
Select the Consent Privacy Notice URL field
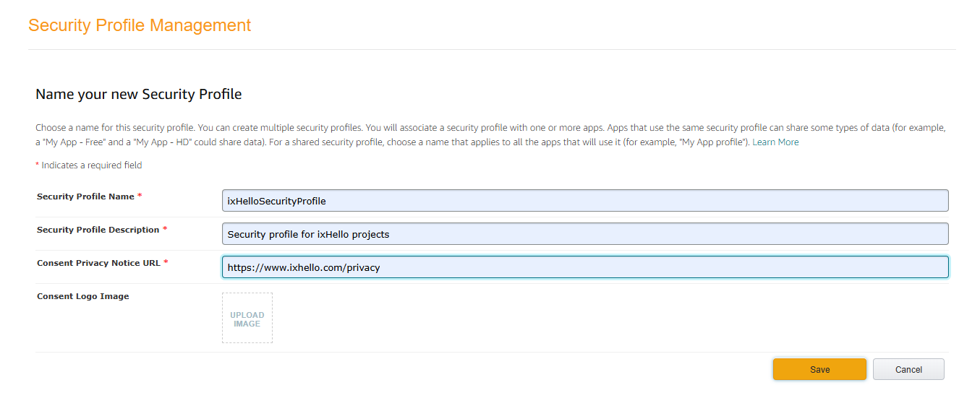(585, 267)
